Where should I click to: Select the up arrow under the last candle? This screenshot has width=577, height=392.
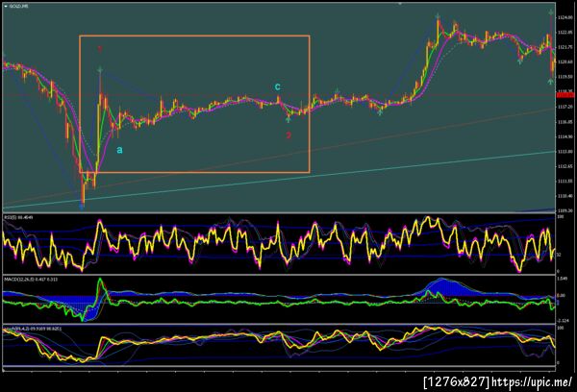click(550, 82)
